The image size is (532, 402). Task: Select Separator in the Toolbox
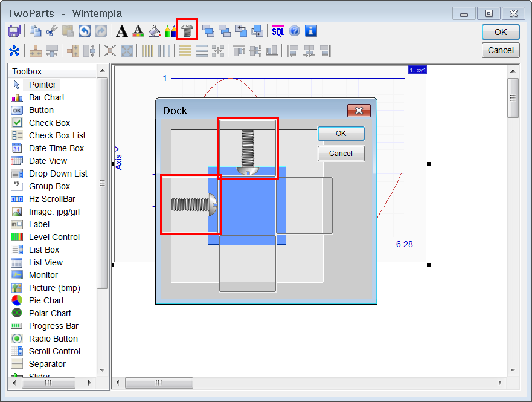coord(47,364)
